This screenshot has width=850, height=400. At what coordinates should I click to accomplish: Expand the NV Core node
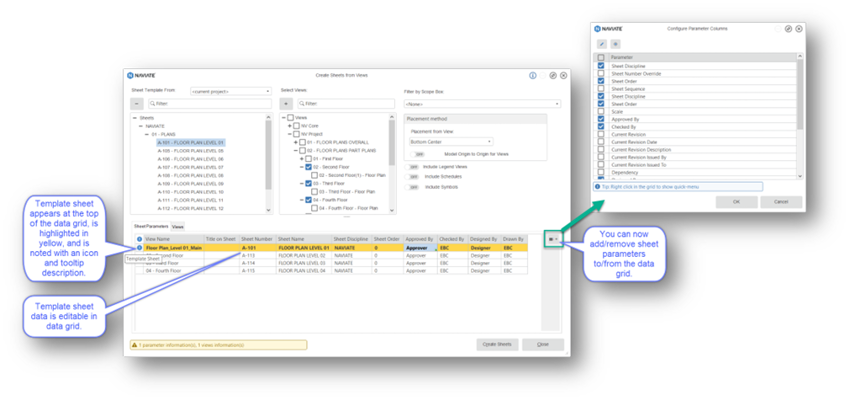pos(289,126)
